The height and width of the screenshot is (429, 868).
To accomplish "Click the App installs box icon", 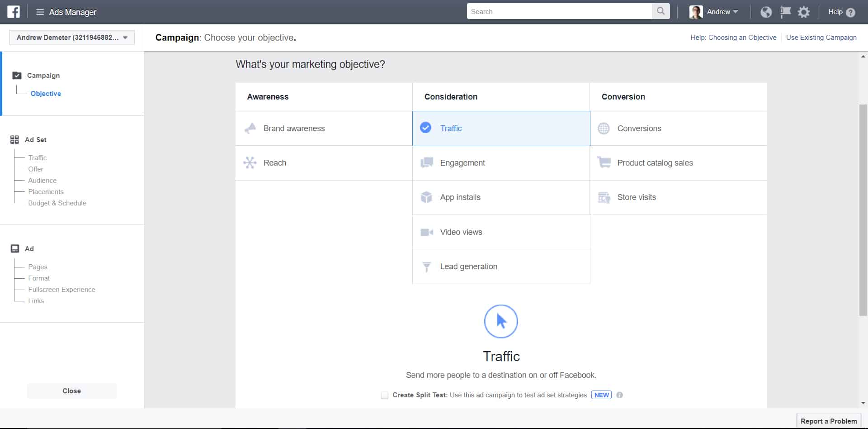I will pyautogui.click(x=427, y=197).
